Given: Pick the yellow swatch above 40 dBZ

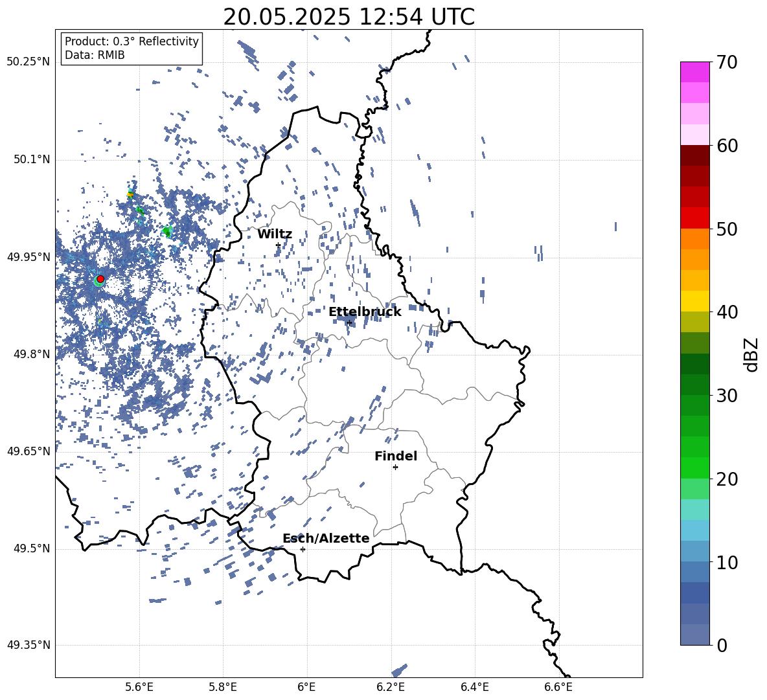Looking at the screenshot, I should 695,301.
